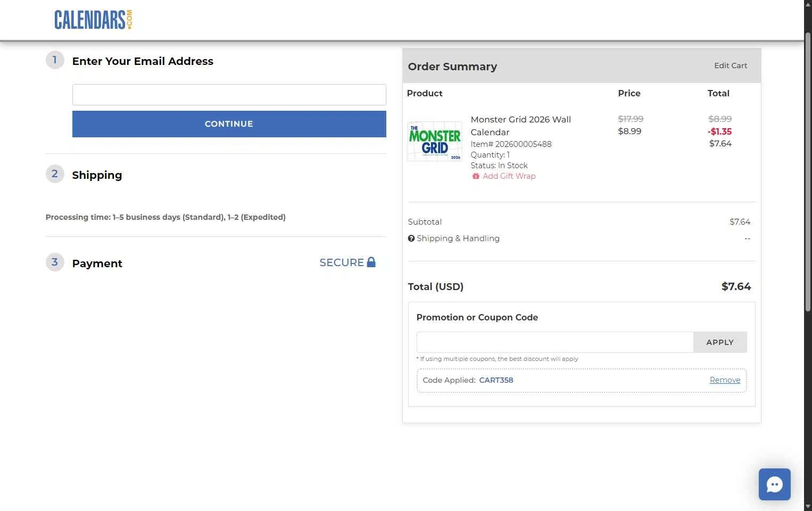The image size is (812, 511).
Task: Open the Monster Grid calendar thumbnail
Action: pyautogui.click(x=435, y=142)
